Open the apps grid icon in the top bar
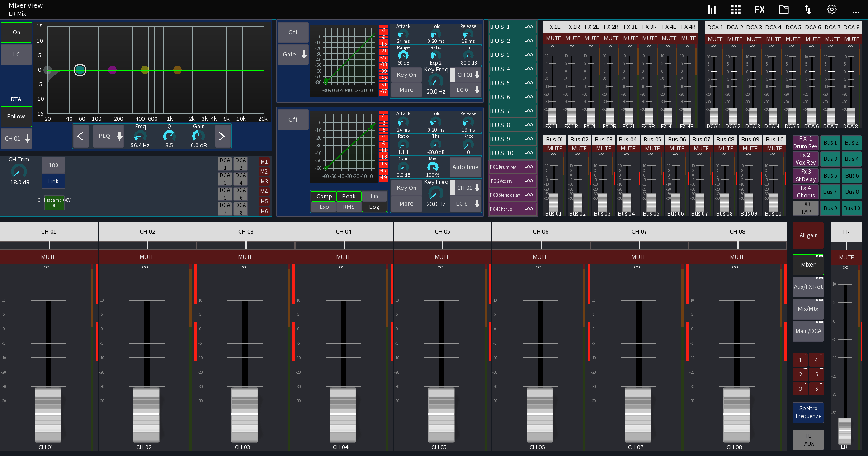 click(x=736, y=9)
